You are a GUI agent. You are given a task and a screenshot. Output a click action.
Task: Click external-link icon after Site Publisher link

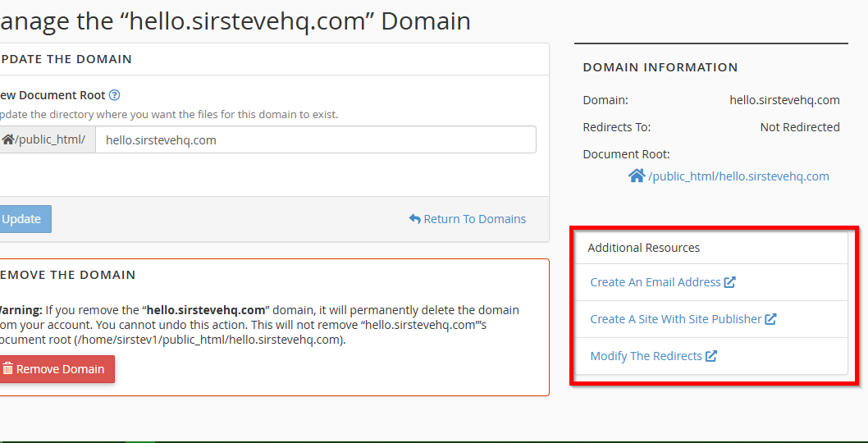click(770, 319)
